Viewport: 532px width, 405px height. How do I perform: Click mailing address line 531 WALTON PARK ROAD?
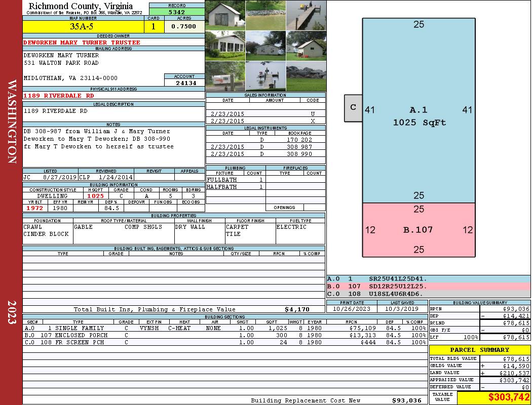click(x=61, y=63)
